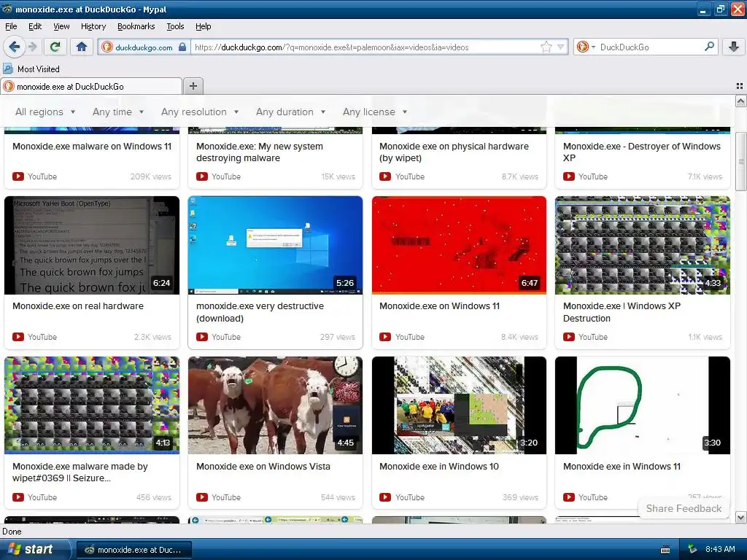747x560 pixels.
Task: Open monoxide.exe very destructive (download) title
Action: (260, 312)
